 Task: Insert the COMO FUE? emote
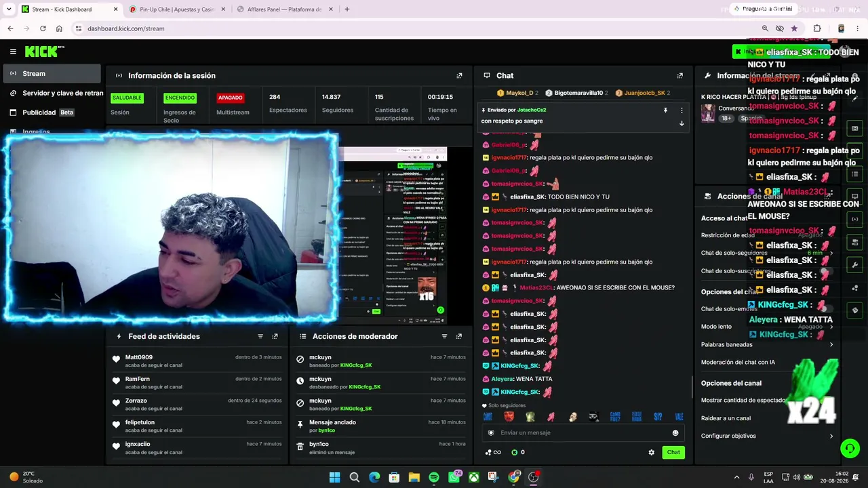(x=615, y=416)
